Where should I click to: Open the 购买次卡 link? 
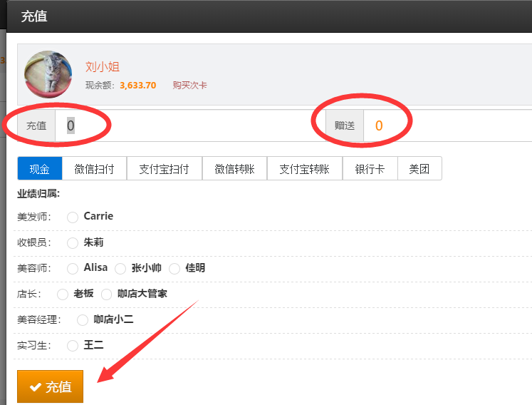pos(189,86)
